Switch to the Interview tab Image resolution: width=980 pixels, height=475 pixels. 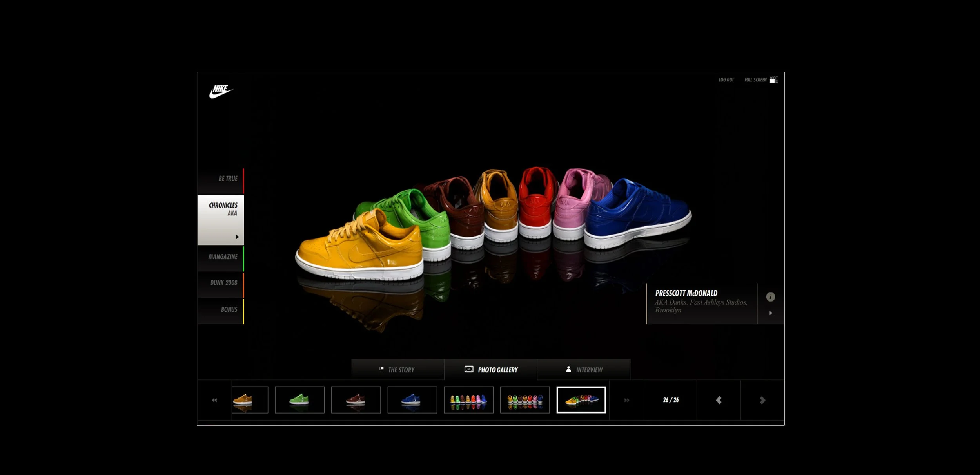pos(584,370)
